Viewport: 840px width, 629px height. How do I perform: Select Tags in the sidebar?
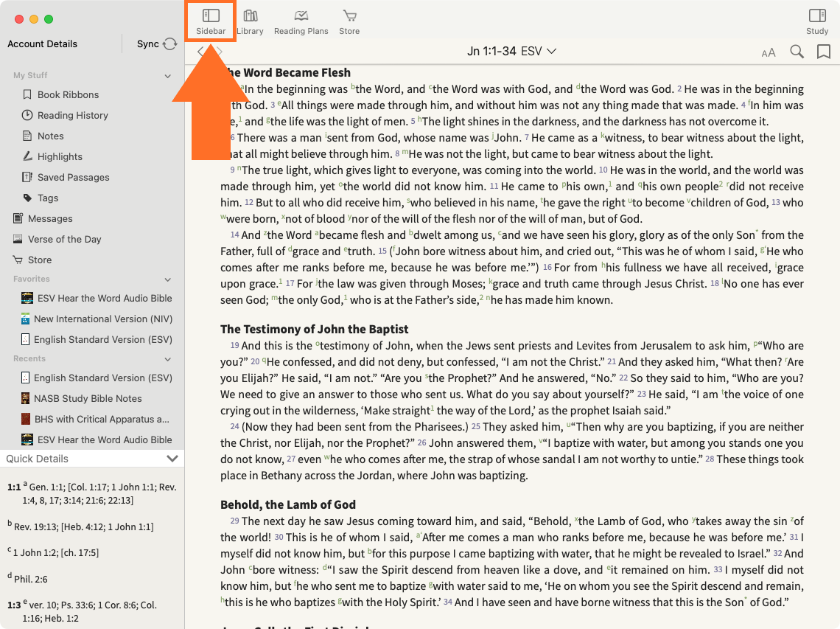48,198
